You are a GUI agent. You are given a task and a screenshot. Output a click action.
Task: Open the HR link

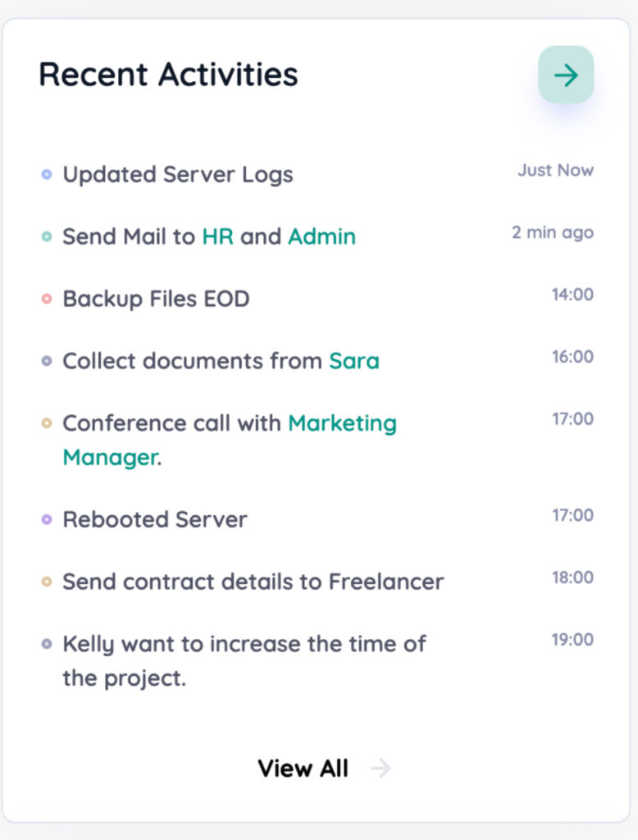(217, 237)
